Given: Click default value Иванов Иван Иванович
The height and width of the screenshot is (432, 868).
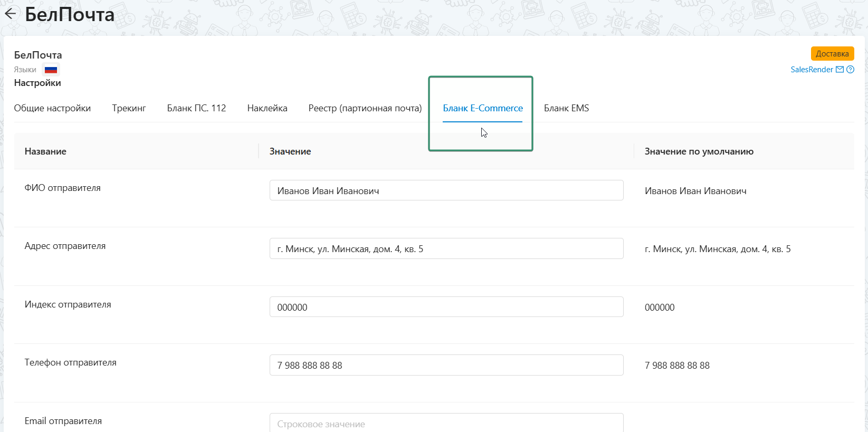Looking at the screenshot, I should (695, 191).
